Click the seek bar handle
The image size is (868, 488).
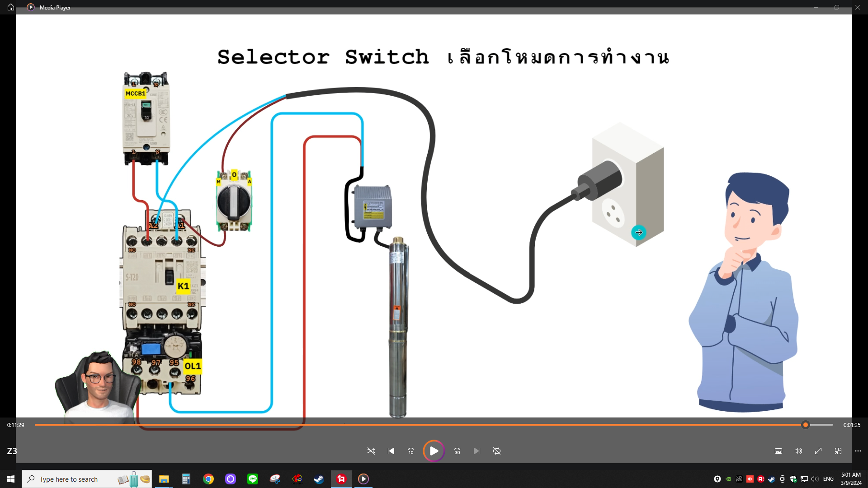click(806, 425)
